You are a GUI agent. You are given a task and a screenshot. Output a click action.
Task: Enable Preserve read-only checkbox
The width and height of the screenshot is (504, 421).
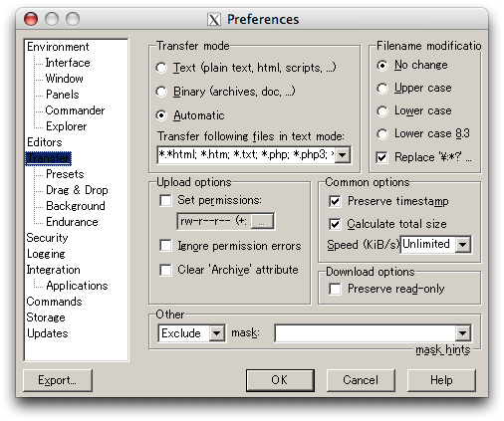coord(335,289)
